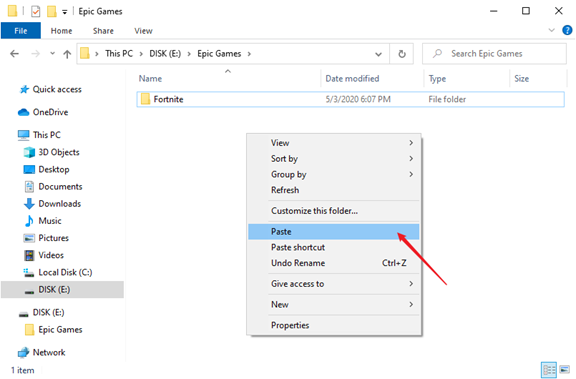Choose Refresh from the context menu
The width and height of the screenshot is (576, 379).
334,190
